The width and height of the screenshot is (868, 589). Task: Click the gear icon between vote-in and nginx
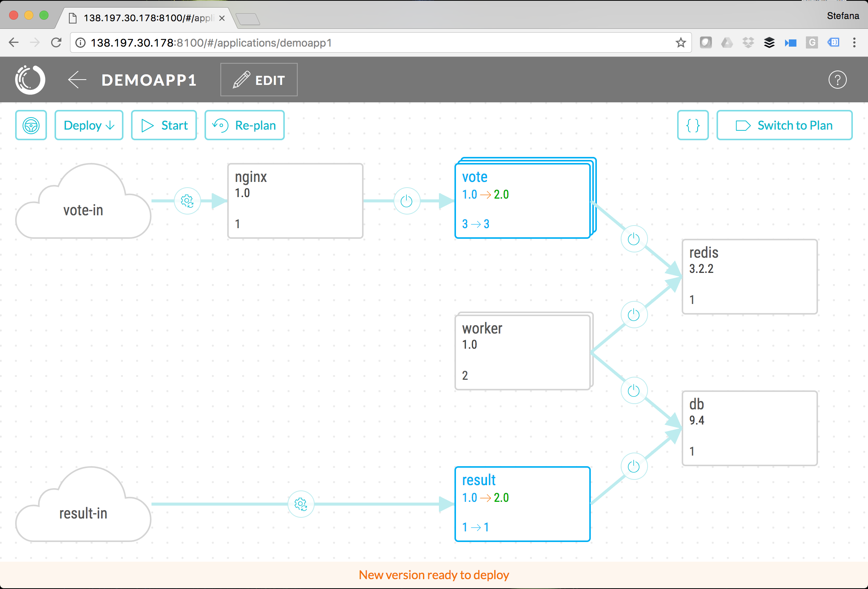click(x=187, y=201)
